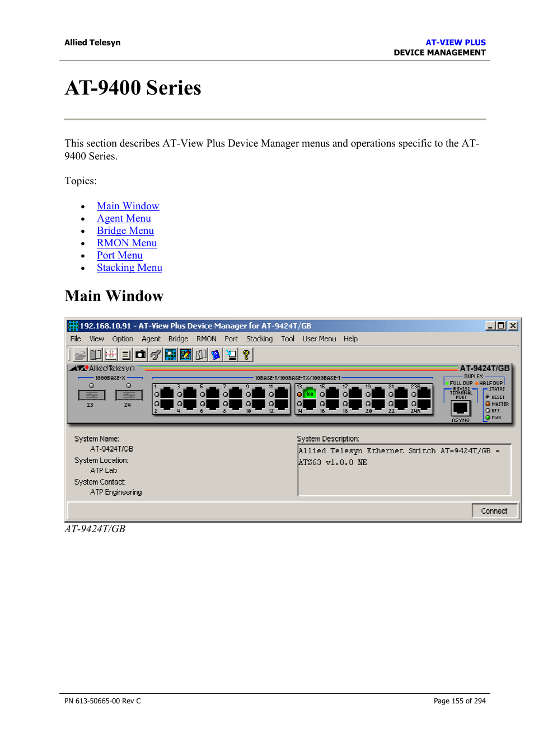Image resolution: width=534 pixels, height=756 pixels.
Task: Click the red line with arrows toolbar icon
Action: click(x=111, y=355)
